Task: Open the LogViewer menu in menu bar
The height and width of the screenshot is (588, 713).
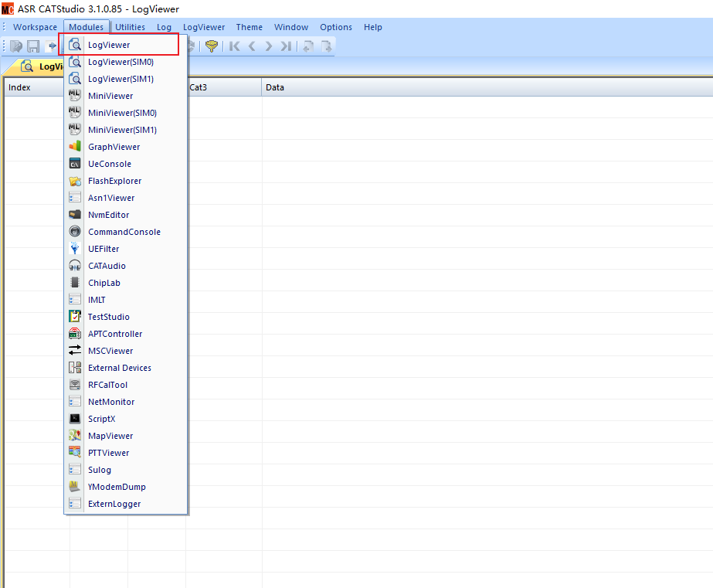Action: pos(204,27)
